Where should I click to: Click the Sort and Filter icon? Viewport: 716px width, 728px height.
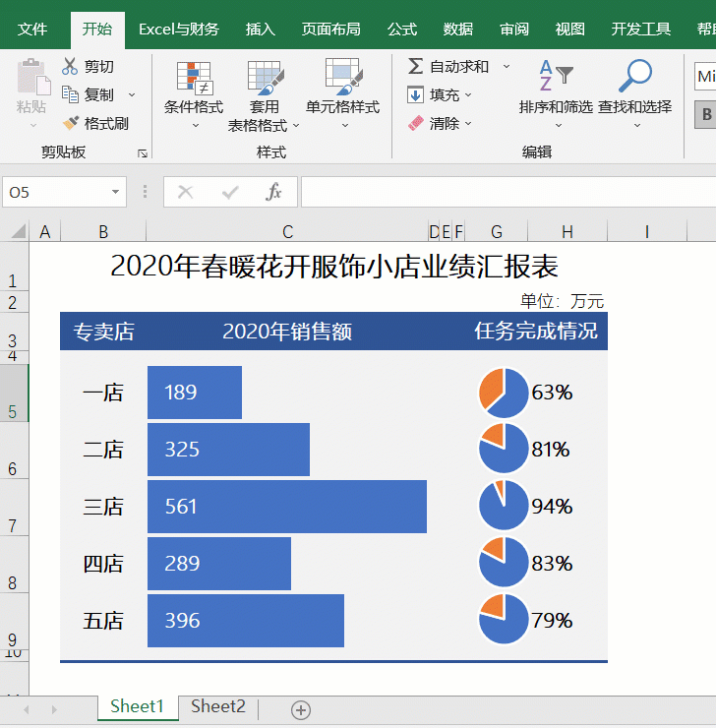pyautogui.click(x=556, y=76)
